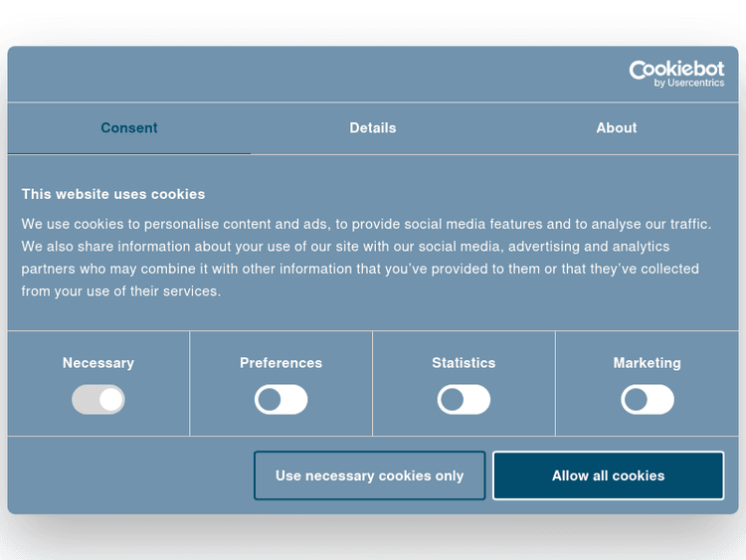Click the "by Usercentrics" text
This screenshot has height=560, width=746.
pyautogui.click(x=689, y=84)
